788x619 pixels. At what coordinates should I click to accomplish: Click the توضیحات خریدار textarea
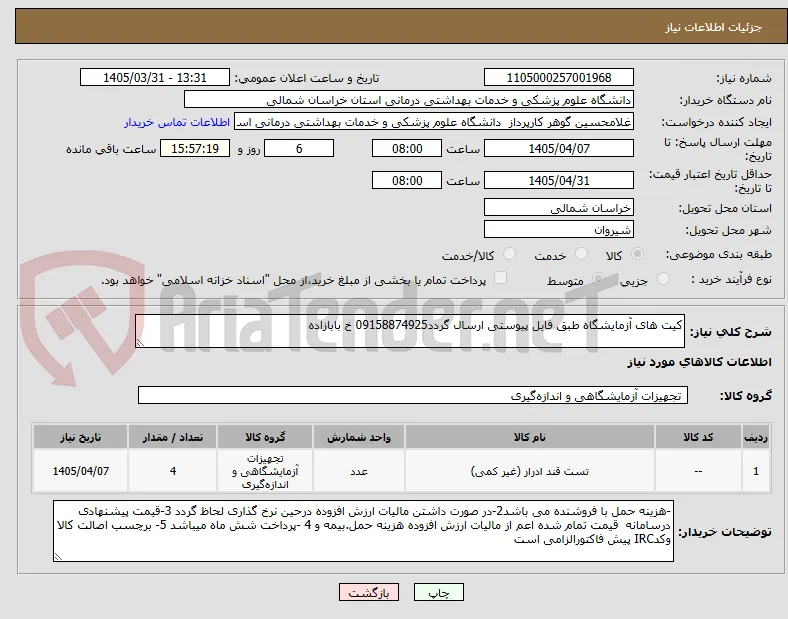point(363,531)
